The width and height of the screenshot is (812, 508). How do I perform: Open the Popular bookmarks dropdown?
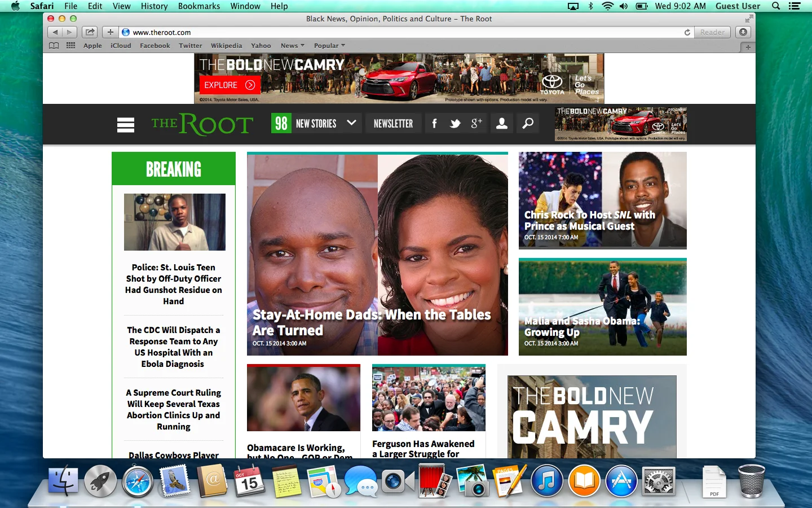coord(329,46)
